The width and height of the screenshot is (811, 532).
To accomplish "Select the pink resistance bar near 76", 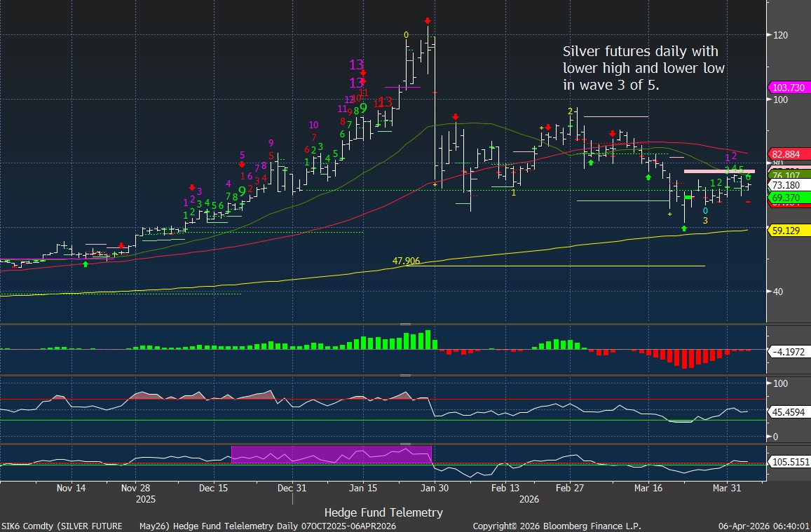I will pyautogui.click(x=719, y=171).
